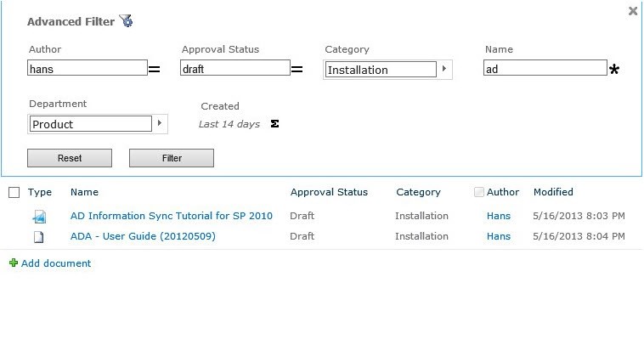Viewport: 644px width, 339px height.
Task: Click the document icon for ADA - User Guide
Action: pyautogui.click(x=38, y=237)
